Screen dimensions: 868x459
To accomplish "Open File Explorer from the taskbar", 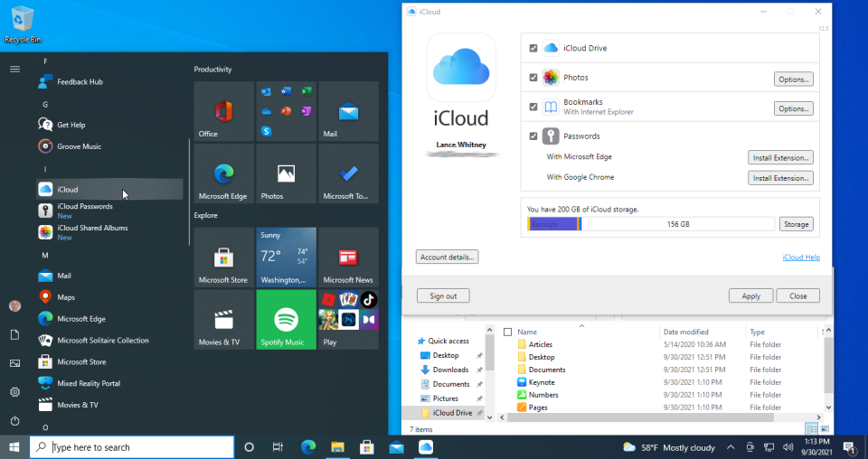I will [x=337, y=447].
